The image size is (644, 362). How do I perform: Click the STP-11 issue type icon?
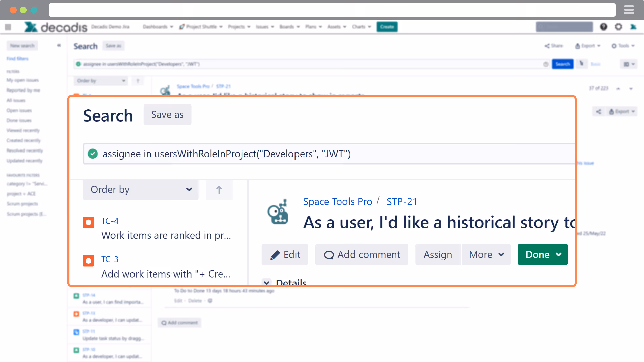pos(76,332)
